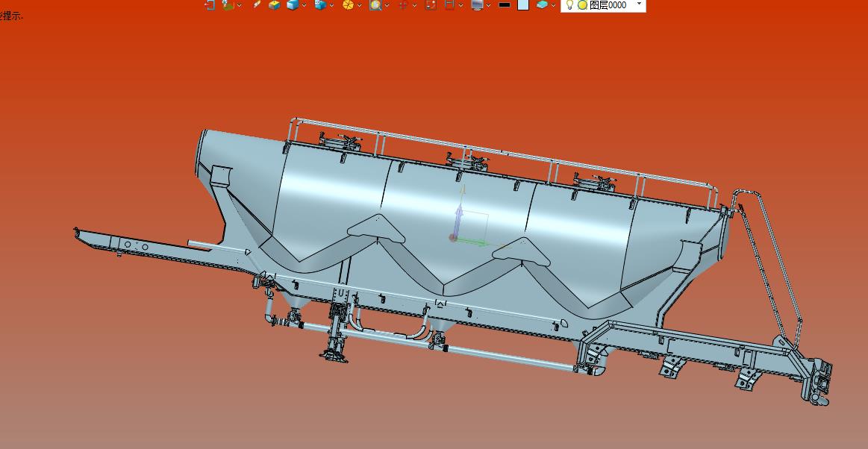Open dropdown next to the green-brown tool icon
The width and height of the screenshot is (868, 449).
tap(239, 5)
